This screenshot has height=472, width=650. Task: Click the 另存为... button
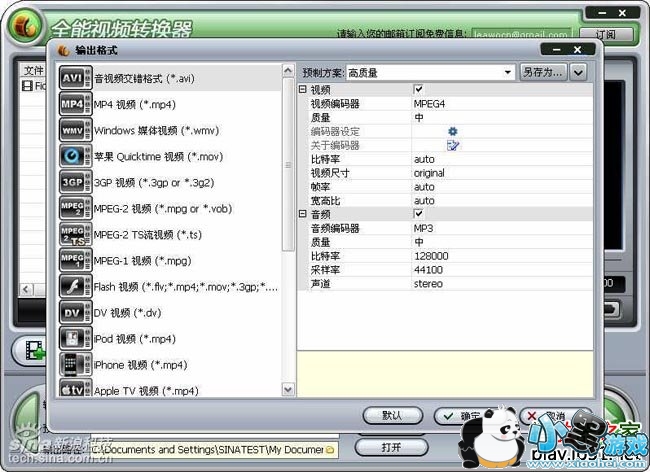coord(543,73)
